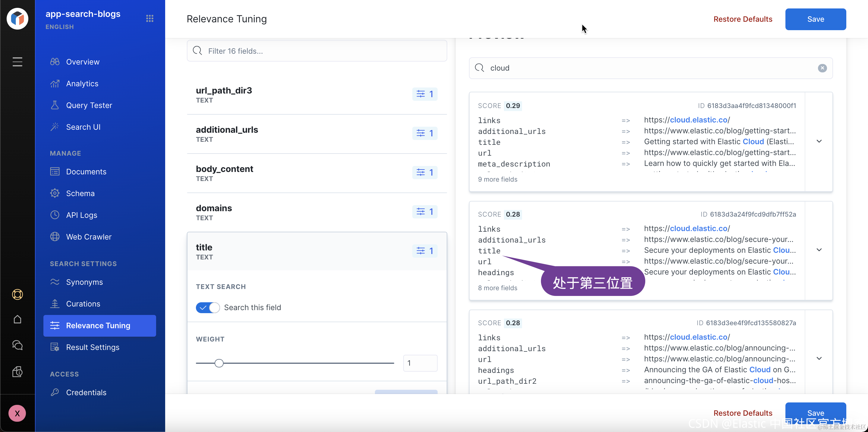Screen dimensions: 868x432
Task: Click the user avatar X icon
Action: coord(17,413)
